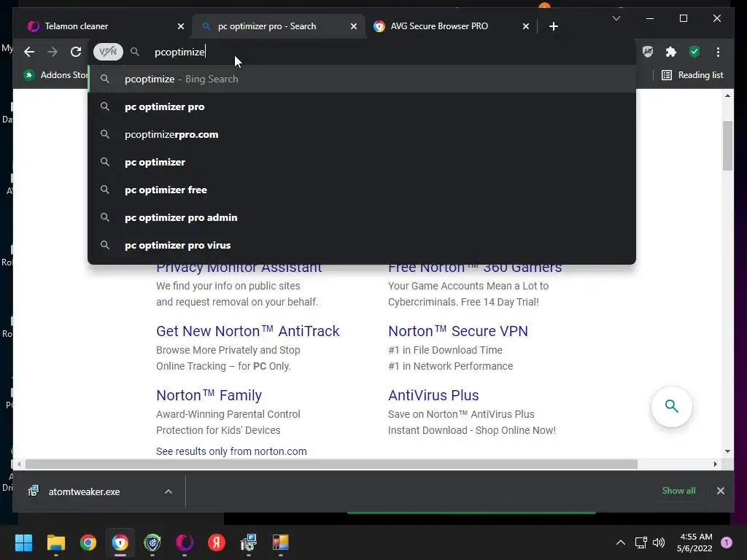The width and height of the screenshot is (747, 560).
Task: Open the Reading list
Action: tap(693, 75)
